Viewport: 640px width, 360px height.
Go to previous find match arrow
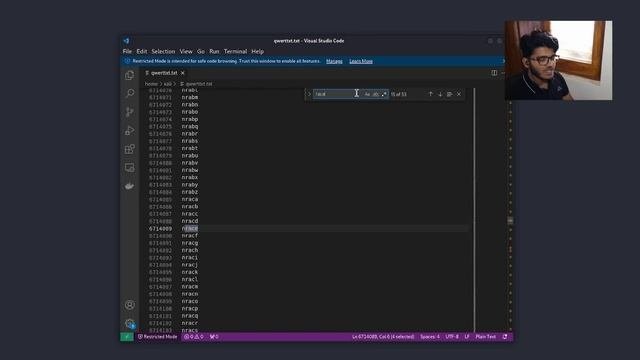point(430,94)
